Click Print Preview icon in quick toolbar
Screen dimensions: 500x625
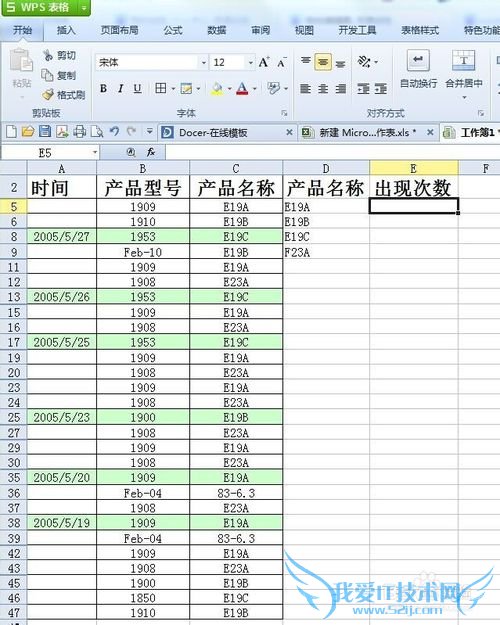click(97, 132)
